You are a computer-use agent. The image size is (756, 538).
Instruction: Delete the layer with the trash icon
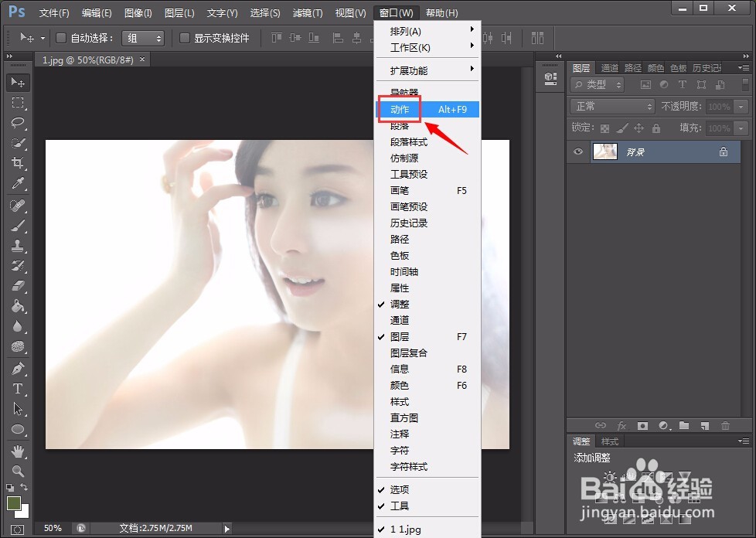725,426
